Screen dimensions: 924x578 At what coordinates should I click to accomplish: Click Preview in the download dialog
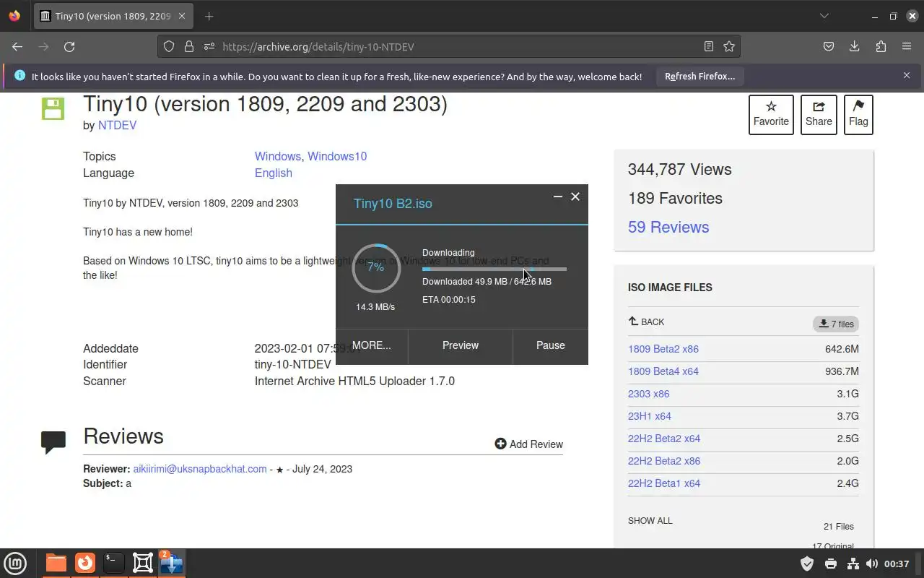pos(461,345)
